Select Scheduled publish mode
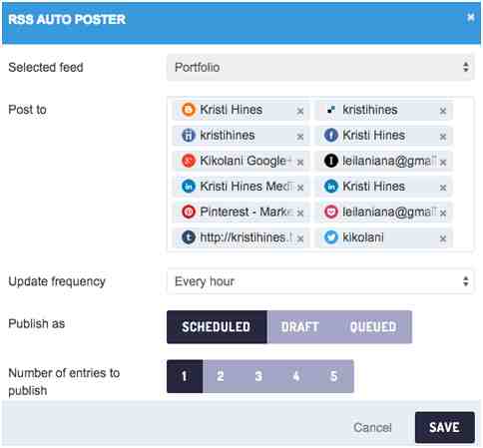 (217, 327)
